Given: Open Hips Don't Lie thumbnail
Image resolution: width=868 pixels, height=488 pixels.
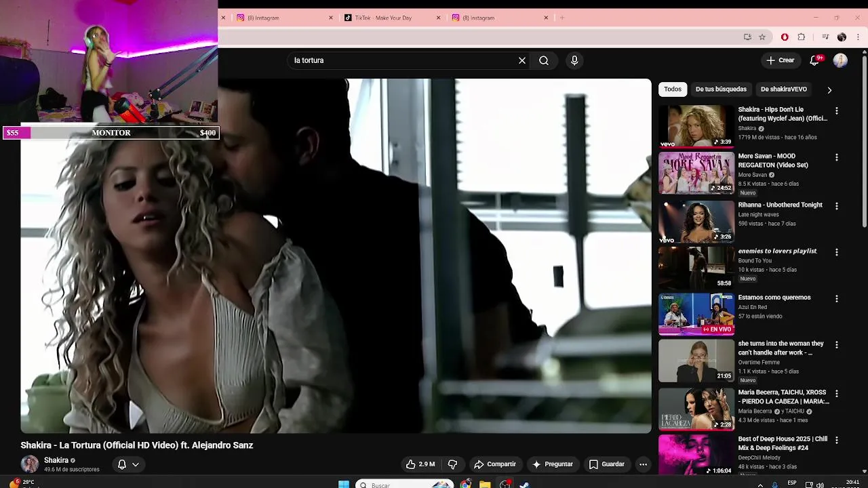Looking at the screenshot, I should 696,126.
